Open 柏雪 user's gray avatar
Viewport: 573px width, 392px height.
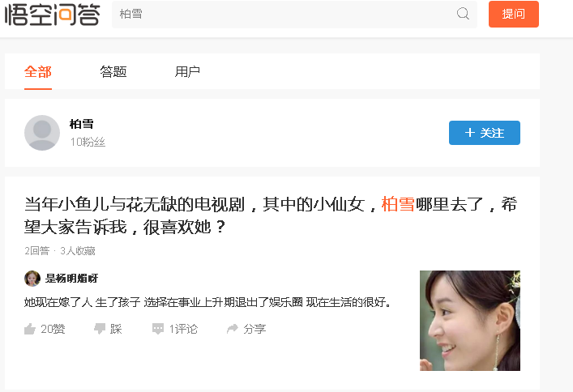(42, 133)
